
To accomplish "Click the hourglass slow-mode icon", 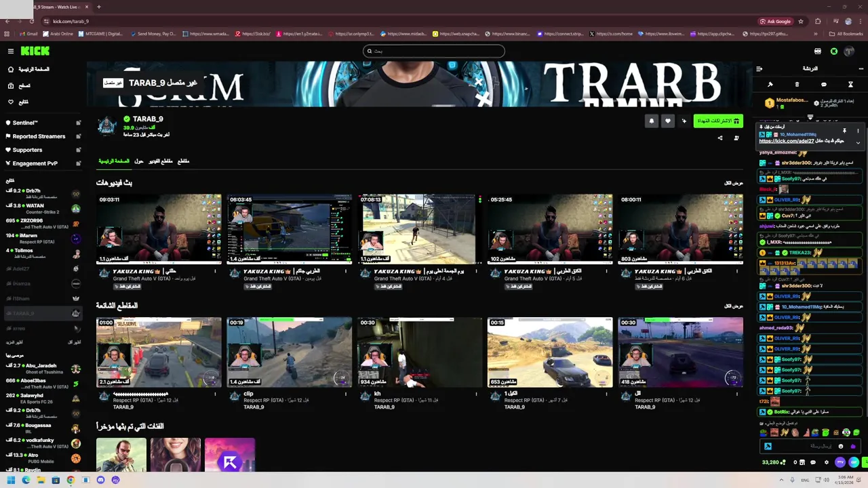I will coord(850,85).
